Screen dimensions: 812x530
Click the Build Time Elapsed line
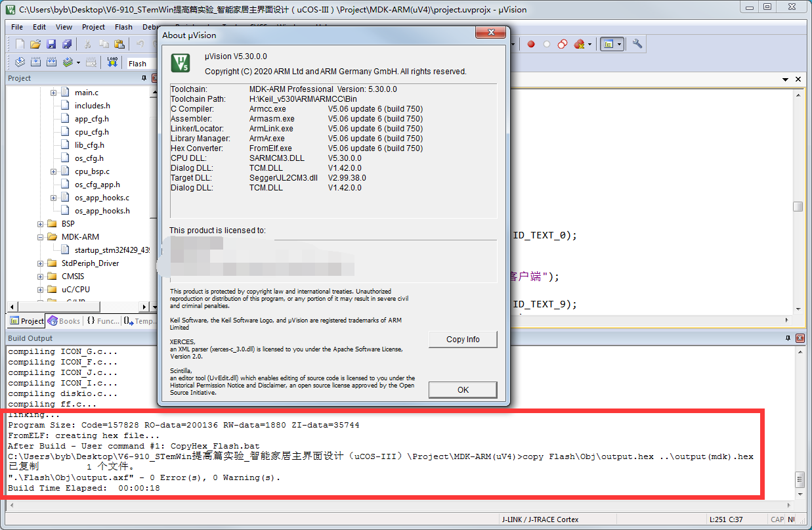(84, 489)
